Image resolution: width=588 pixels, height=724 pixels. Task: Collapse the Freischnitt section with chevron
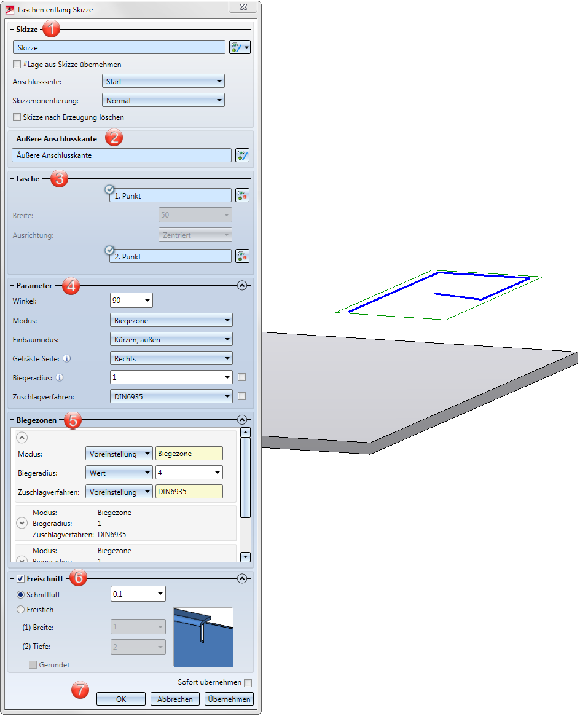(242, 578)
